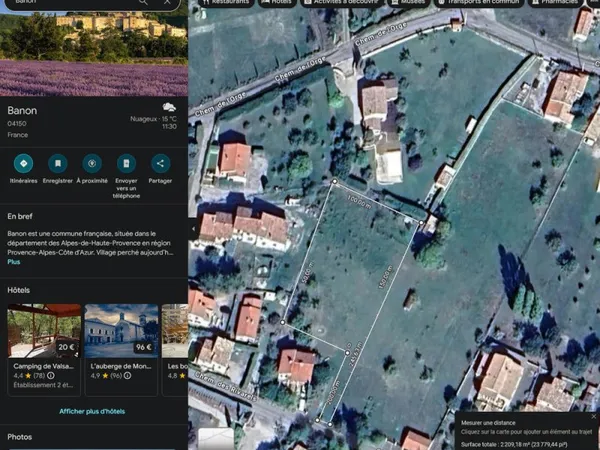Click the info icon next to L'auberge de Mon rating
The height and width of the screenshot is (450, 600).
(127, 376)
